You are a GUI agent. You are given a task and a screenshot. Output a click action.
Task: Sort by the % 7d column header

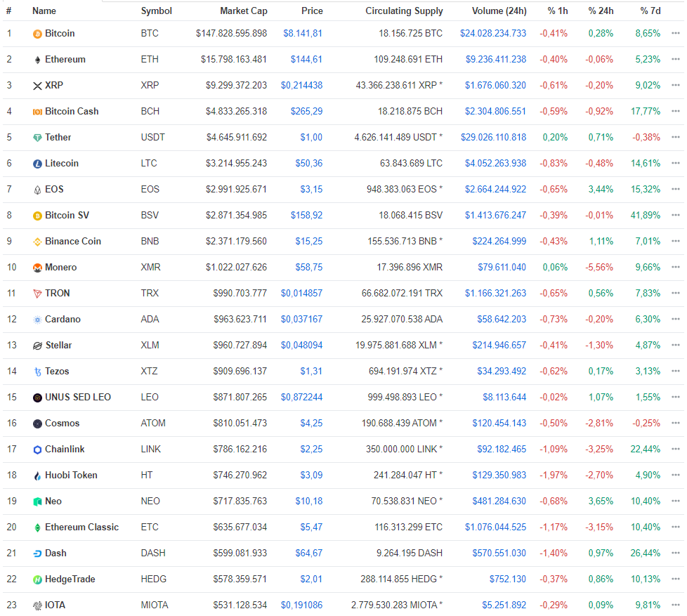(x=650, y=11)
